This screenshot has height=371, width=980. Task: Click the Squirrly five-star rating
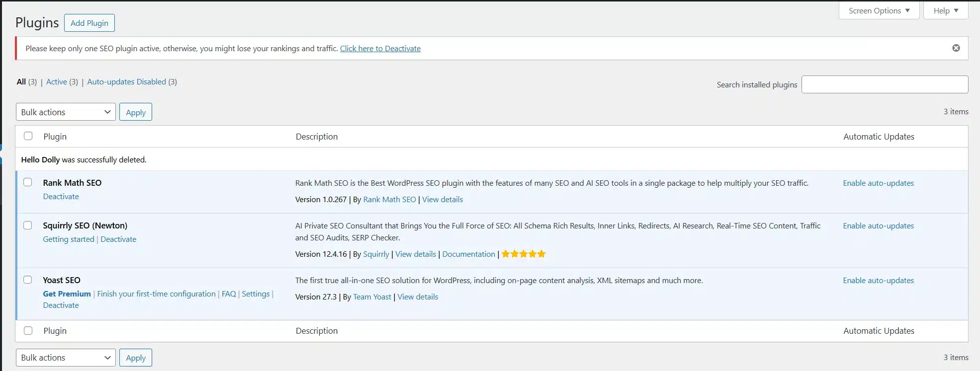tap(524, 254)
